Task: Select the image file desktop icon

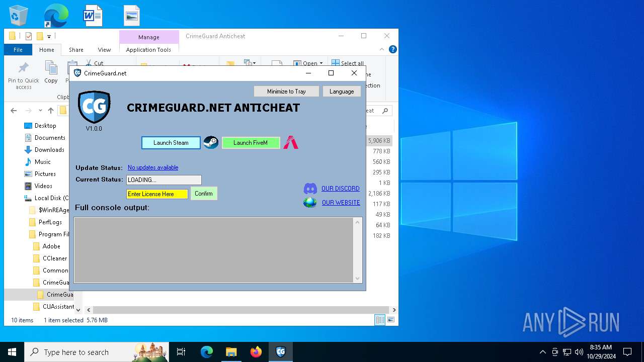Action: [x=131, y=16]
